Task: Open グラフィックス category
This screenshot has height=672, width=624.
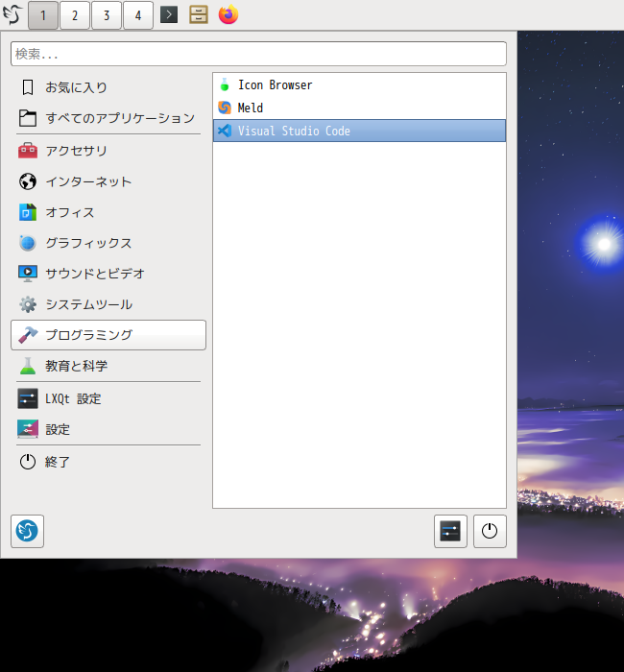Action: pyautogui.click(x=108, y=243)
